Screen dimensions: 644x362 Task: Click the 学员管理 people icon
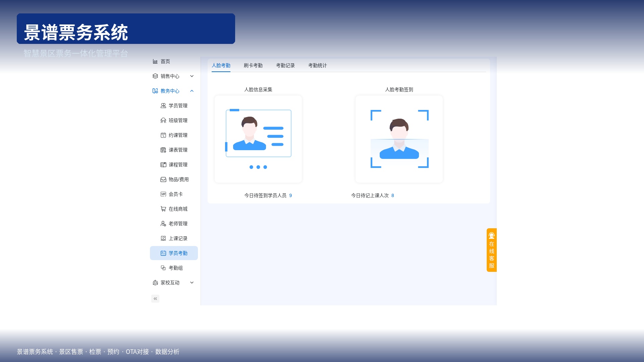click(163, 106)
